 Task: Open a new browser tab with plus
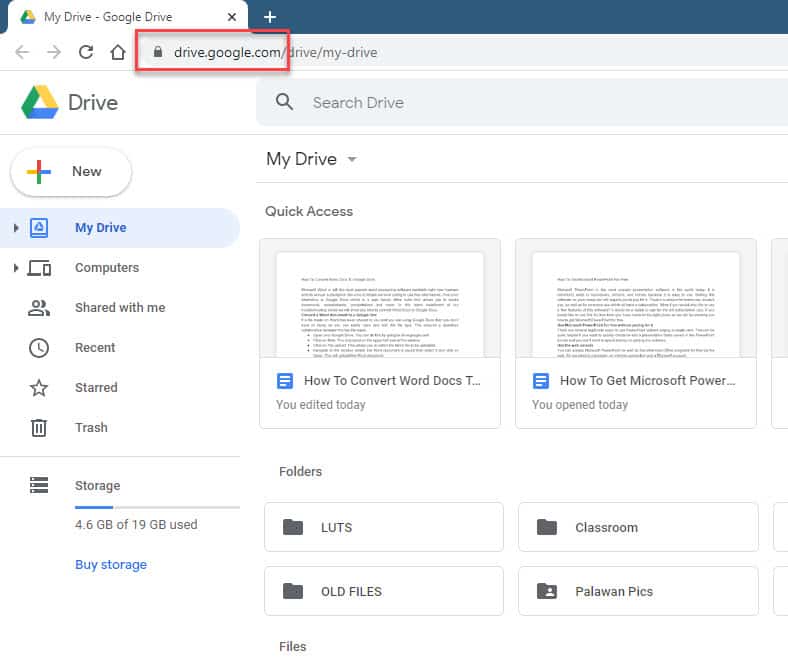(x=270, y=17)
